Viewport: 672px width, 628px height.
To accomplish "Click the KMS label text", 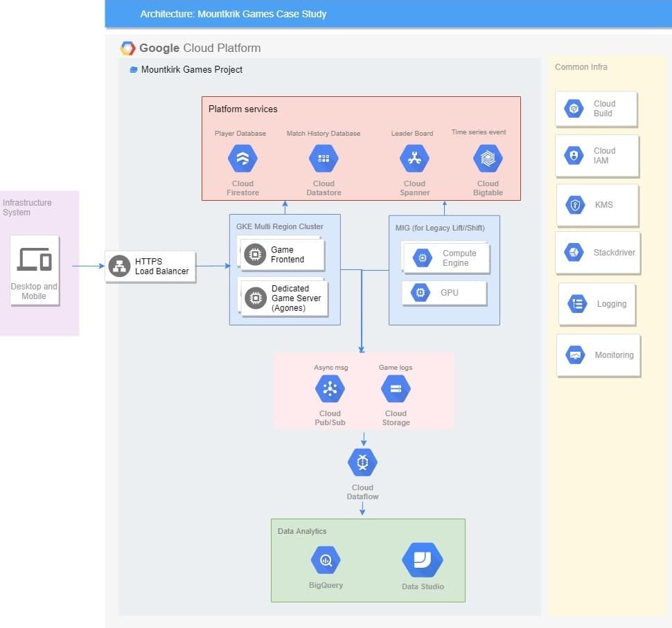I will point(604,205).
